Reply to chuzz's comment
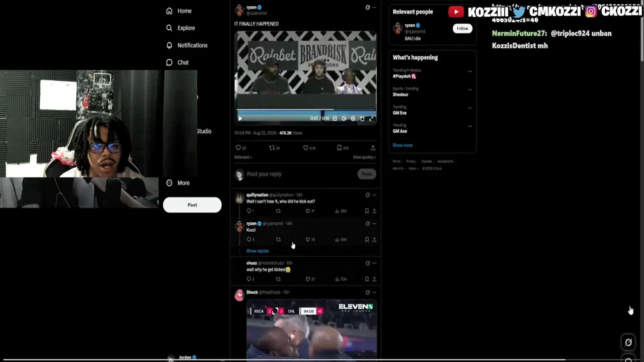 tap(250, 279)
